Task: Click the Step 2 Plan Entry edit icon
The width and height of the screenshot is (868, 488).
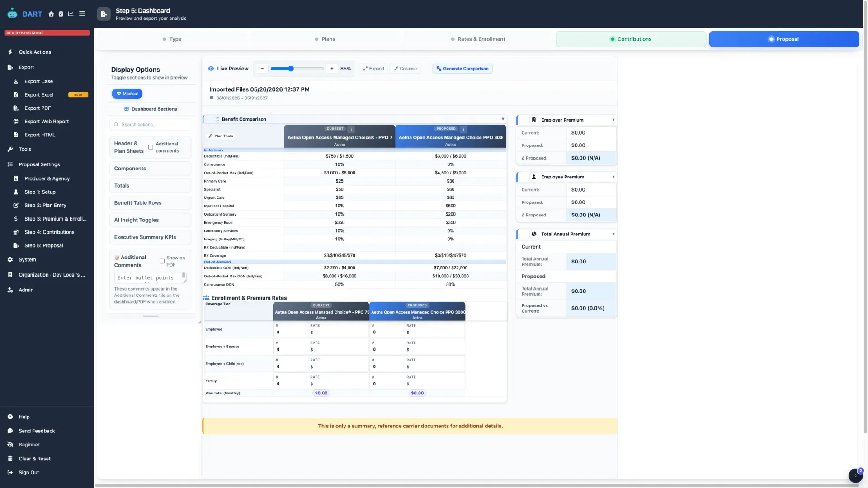Action: coord(16,206)
